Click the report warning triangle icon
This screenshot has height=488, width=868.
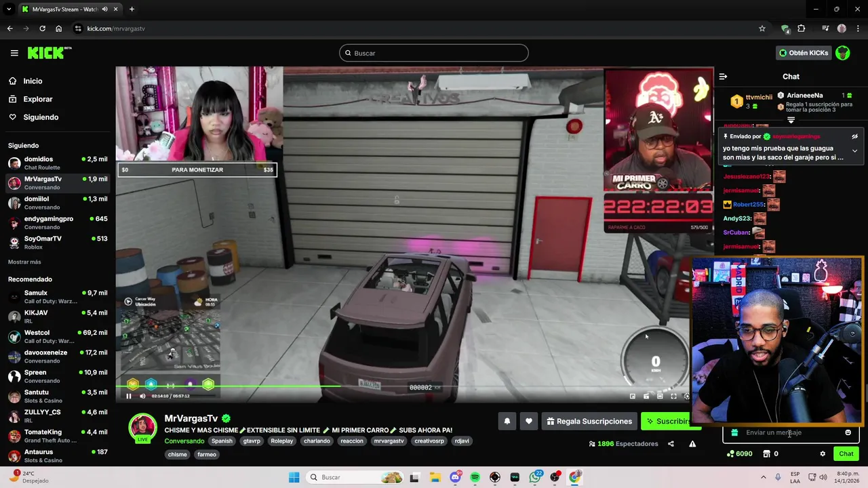[692, 444]
